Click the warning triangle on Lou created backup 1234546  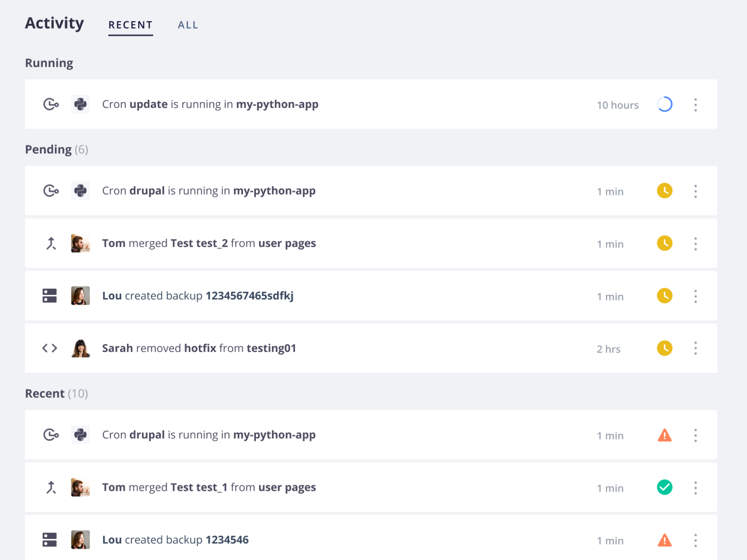pos(665,540)
